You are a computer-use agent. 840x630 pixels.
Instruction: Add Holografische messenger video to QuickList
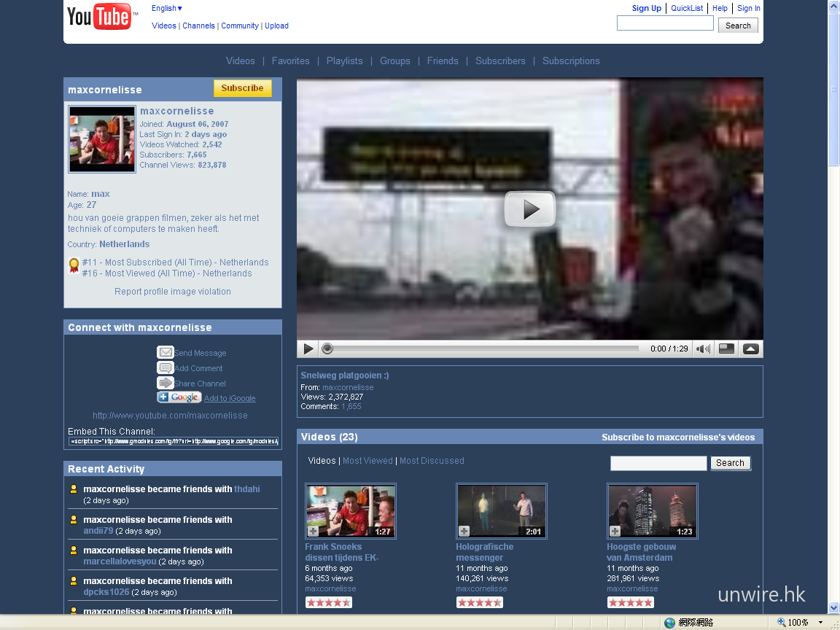click(464, 531)
